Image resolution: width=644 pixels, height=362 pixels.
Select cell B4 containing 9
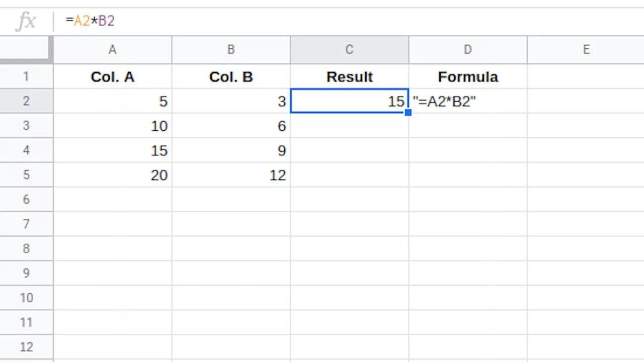coord(231,150)
